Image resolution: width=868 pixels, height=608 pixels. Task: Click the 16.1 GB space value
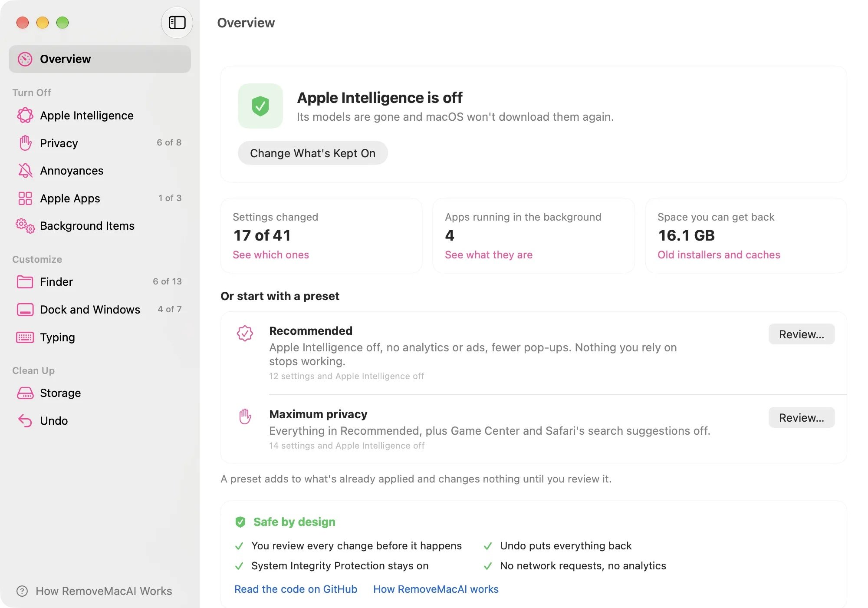click(686, 235)
